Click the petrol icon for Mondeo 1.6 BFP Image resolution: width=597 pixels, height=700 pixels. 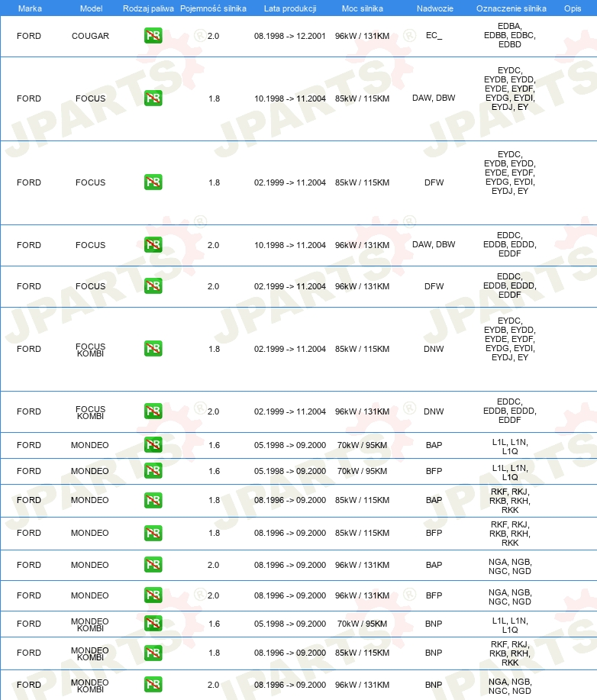point(153,470)
